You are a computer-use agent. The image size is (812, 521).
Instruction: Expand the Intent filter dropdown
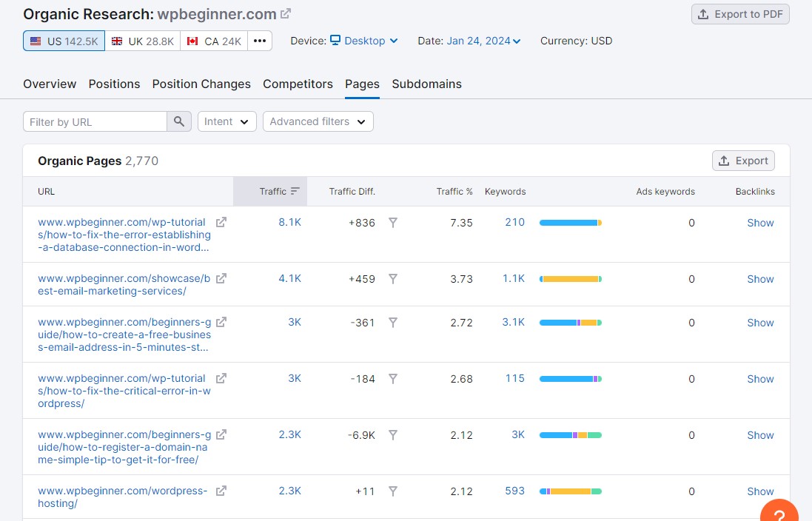[x=227, y=121]
